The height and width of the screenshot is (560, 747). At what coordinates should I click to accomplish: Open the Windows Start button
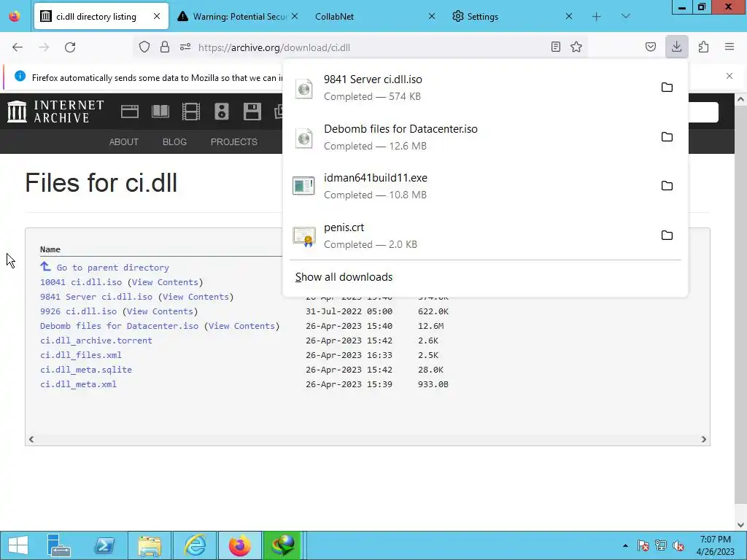tap(18, 545)
